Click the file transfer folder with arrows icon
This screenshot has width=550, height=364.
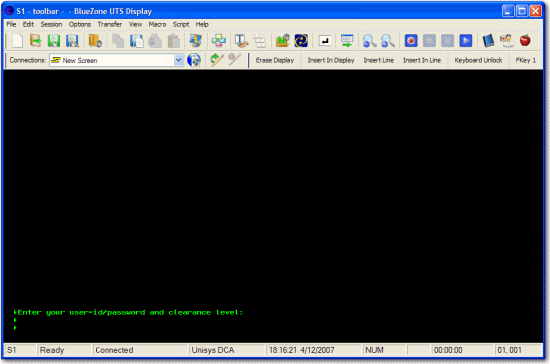pyautogui.click(x=283, y=41)
